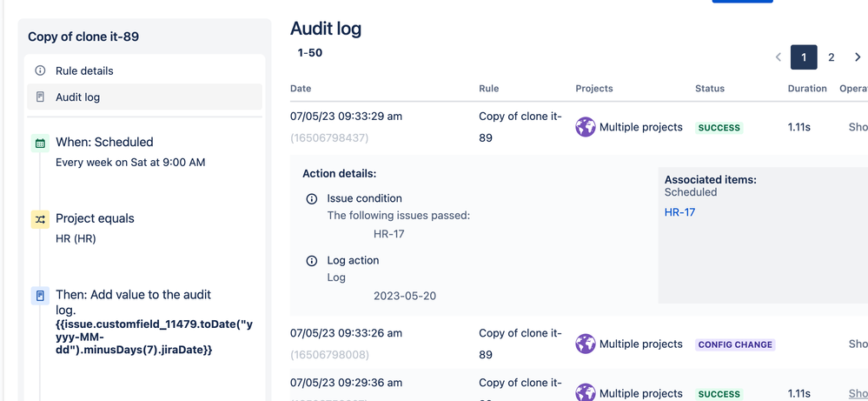This screenshot has width=868, height=401.
Task: Click the date 07/05/23 09:29:36 am
Action: [346, 383]
